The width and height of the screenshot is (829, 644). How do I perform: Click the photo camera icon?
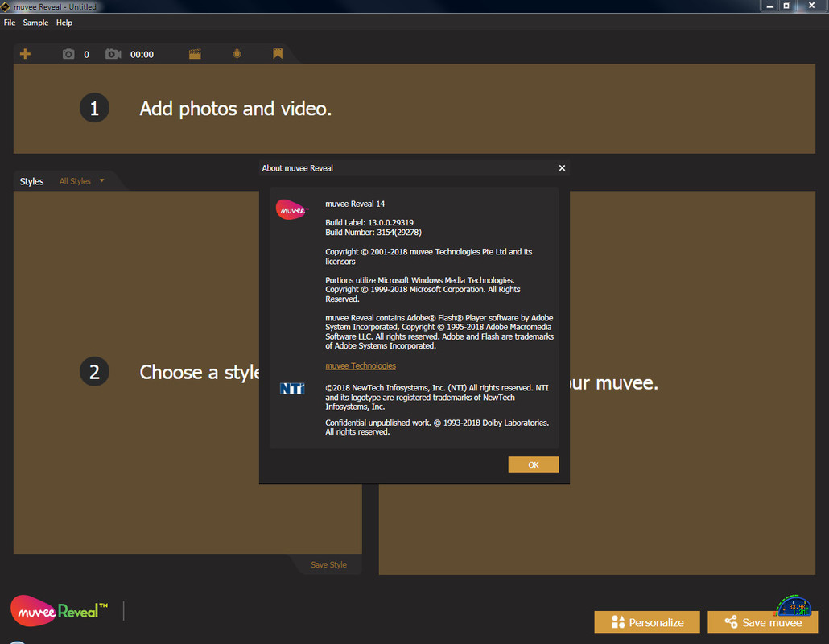[x=68, y=54]
